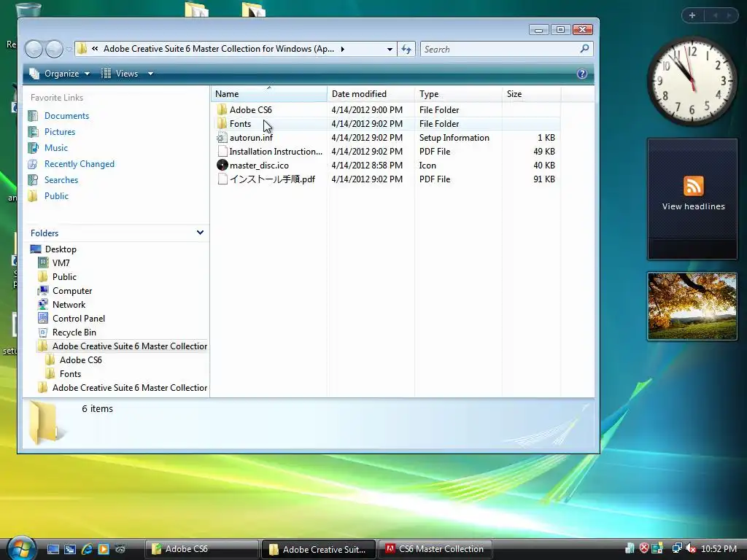Select Adobe CS6 subfolder in folder tree
Viewport: 747px width, 560px height.
pos(80,360)
